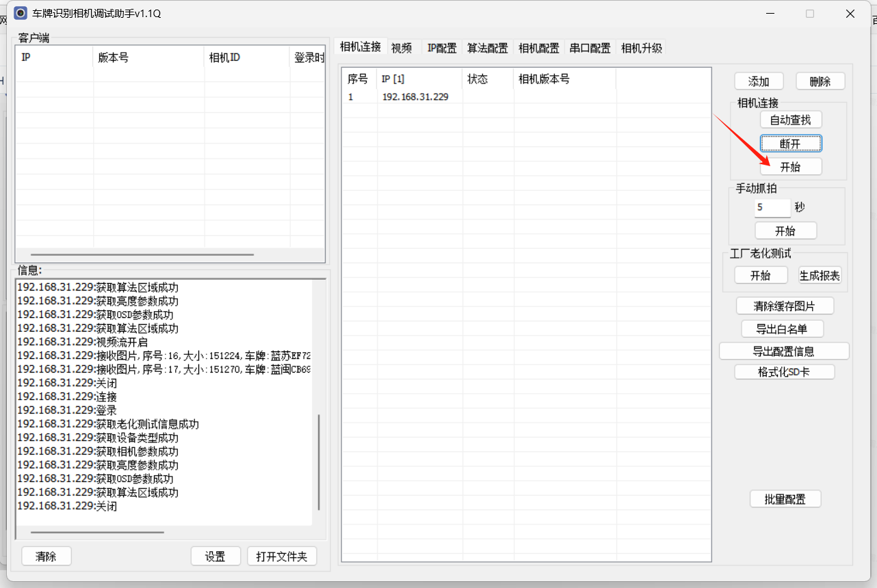Disconnect the camera with 断开 button

pos(791,144)
